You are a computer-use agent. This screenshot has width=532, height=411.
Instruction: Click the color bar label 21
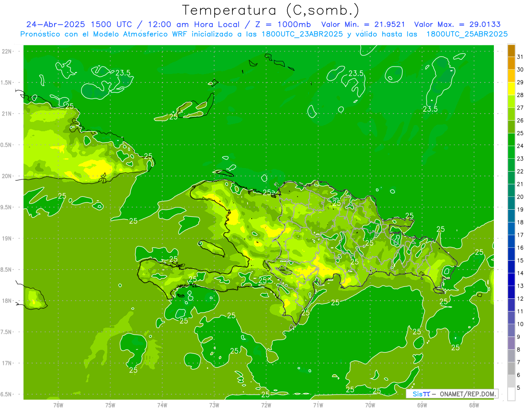520,184
